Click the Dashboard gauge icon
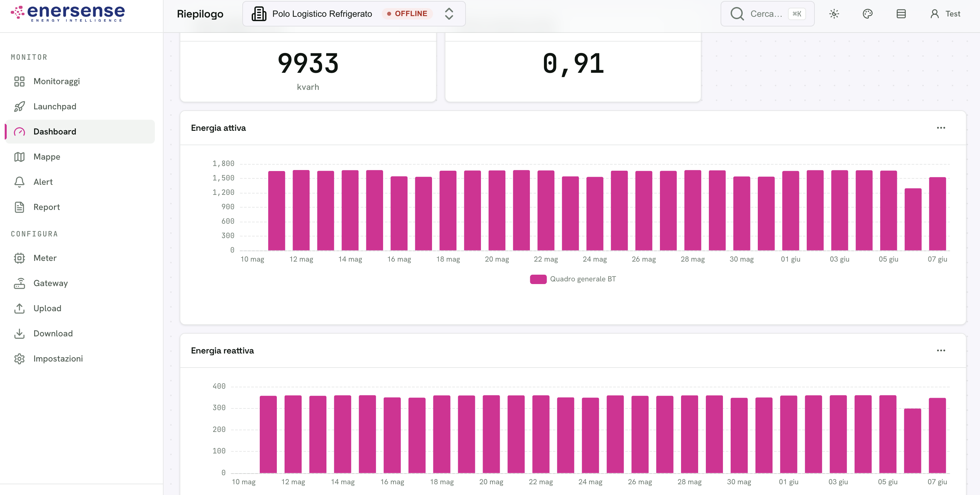 [19, 132]
